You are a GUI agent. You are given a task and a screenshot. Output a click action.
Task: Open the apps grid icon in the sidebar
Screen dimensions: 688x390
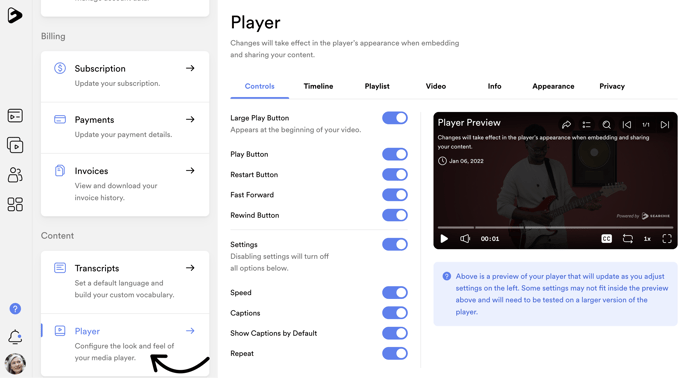(15, 204)
